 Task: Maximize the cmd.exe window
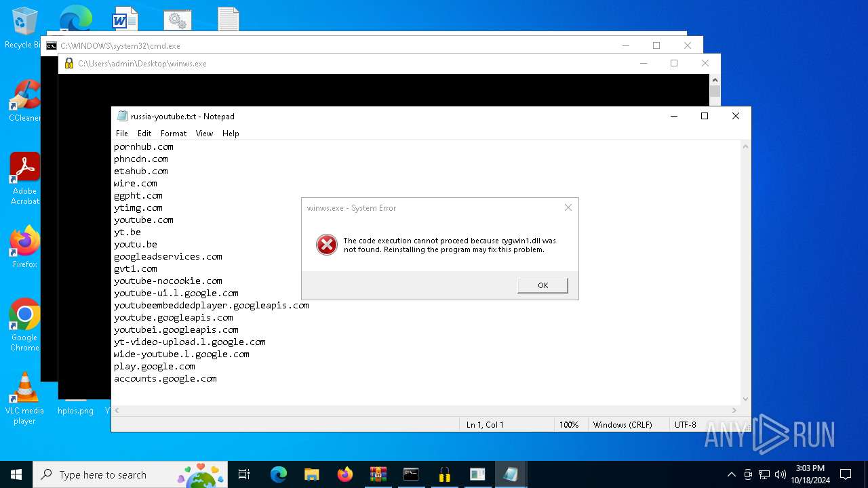coord(656,45)
